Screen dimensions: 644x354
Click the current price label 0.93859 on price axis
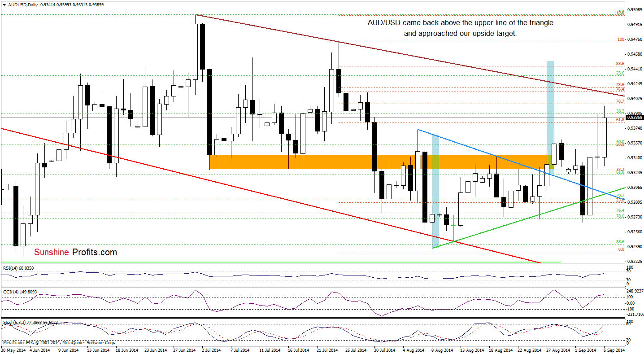point(634,118)
